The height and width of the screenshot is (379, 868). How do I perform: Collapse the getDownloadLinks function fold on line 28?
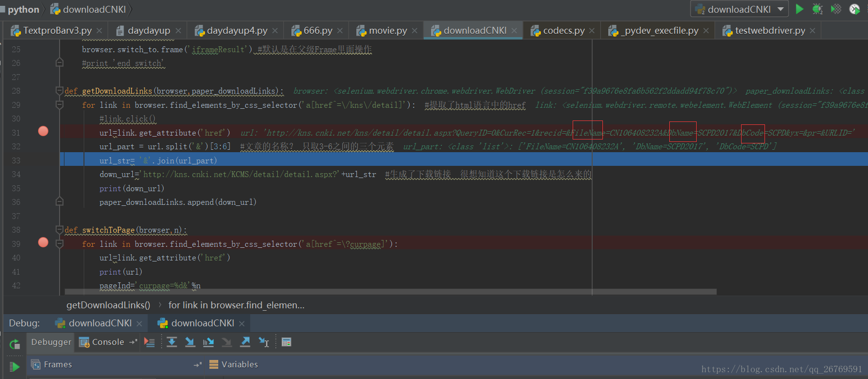click(60, 91)
